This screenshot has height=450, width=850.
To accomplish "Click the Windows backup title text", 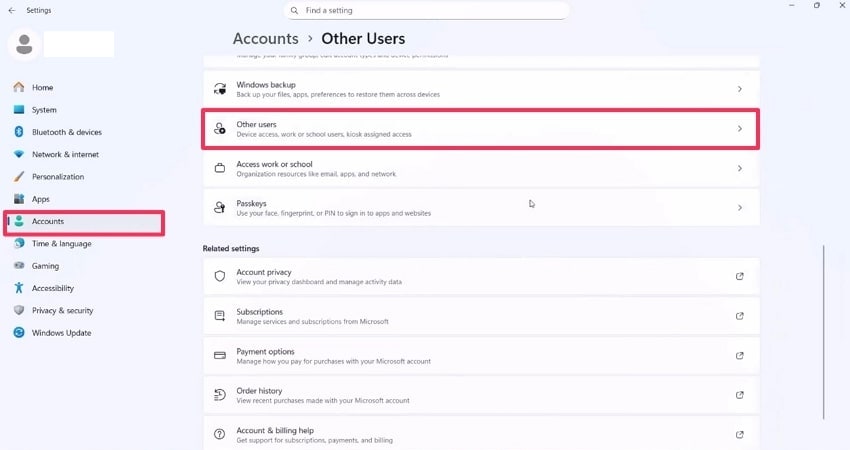I will coord(266,85).
